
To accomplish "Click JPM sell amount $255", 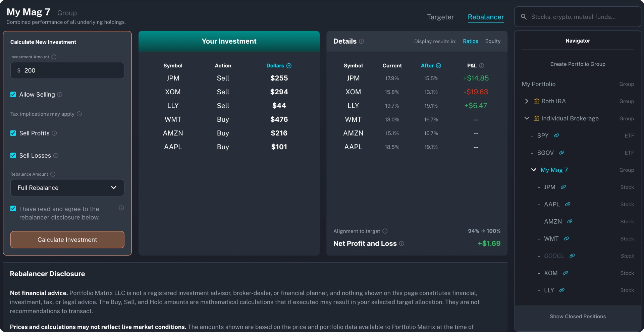I will [279, 78].
